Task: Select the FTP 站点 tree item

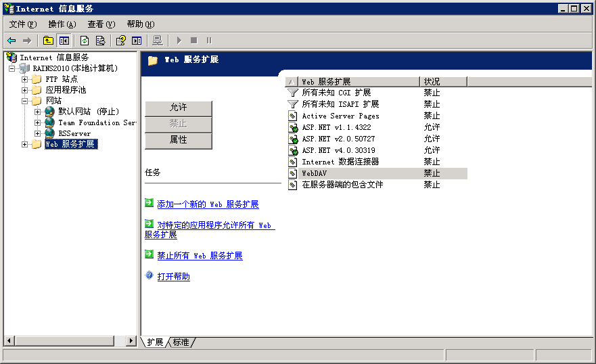Action: [x=62, y=79]
